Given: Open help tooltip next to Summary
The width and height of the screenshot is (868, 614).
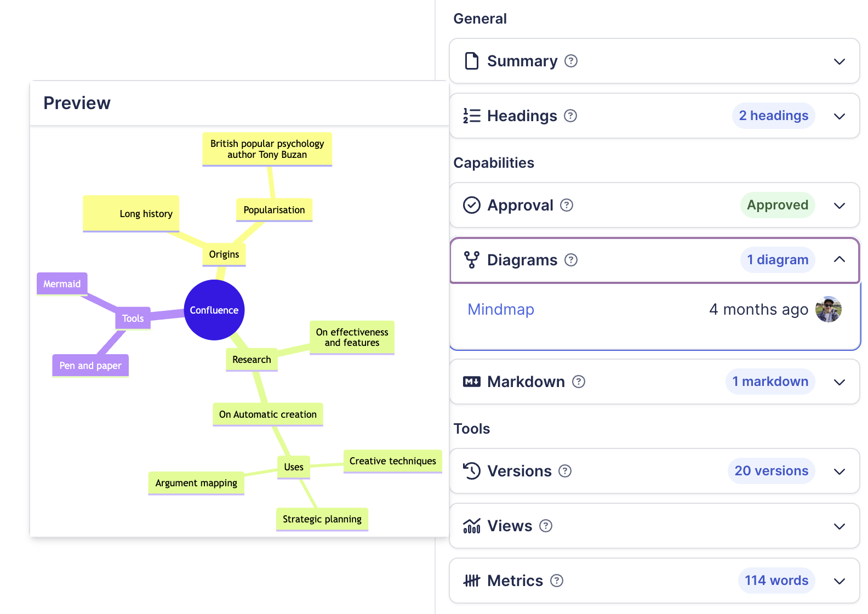Looking at the screenshot, I should point(571,61).
